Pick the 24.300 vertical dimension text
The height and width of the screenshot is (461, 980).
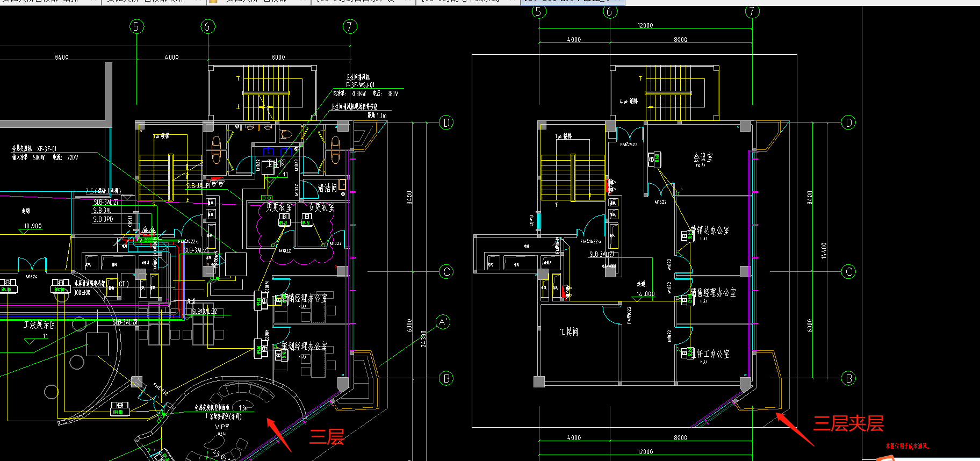pos(424,339)
